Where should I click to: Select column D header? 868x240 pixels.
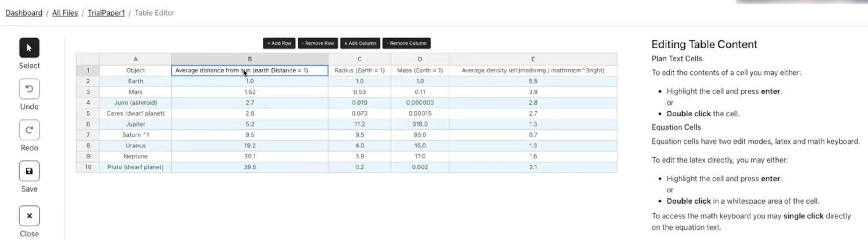coord(420,59)
